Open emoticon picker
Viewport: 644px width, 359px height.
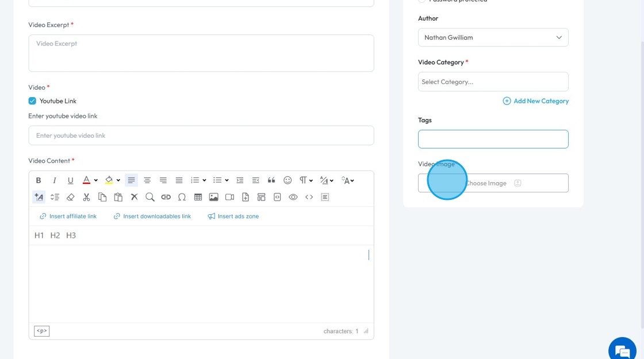tap(287, 180)
